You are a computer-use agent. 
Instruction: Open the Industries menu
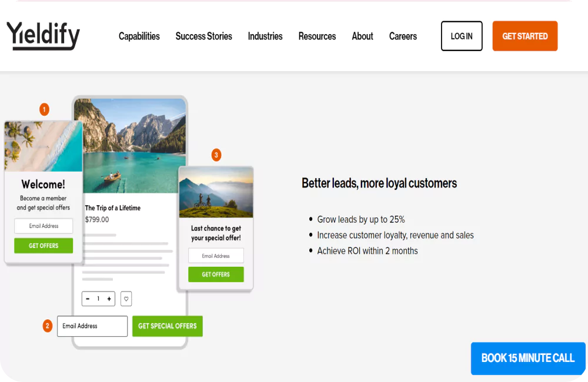pyautogui.click(x=265, y=36)
